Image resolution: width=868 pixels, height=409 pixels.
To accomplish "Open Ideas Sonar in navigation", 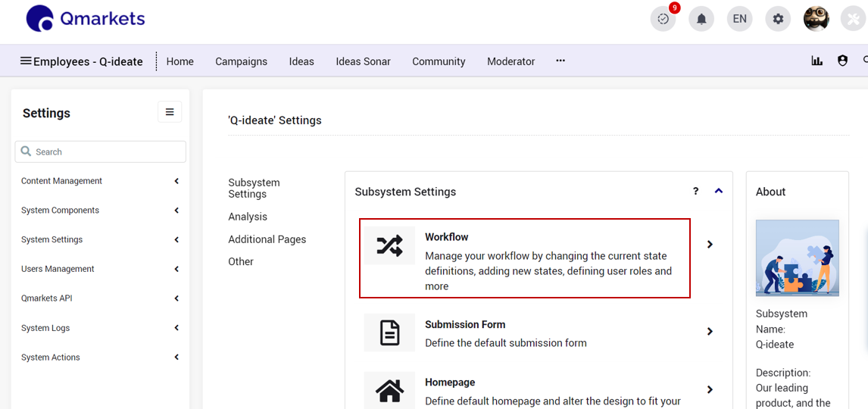I will pos(363,61).
